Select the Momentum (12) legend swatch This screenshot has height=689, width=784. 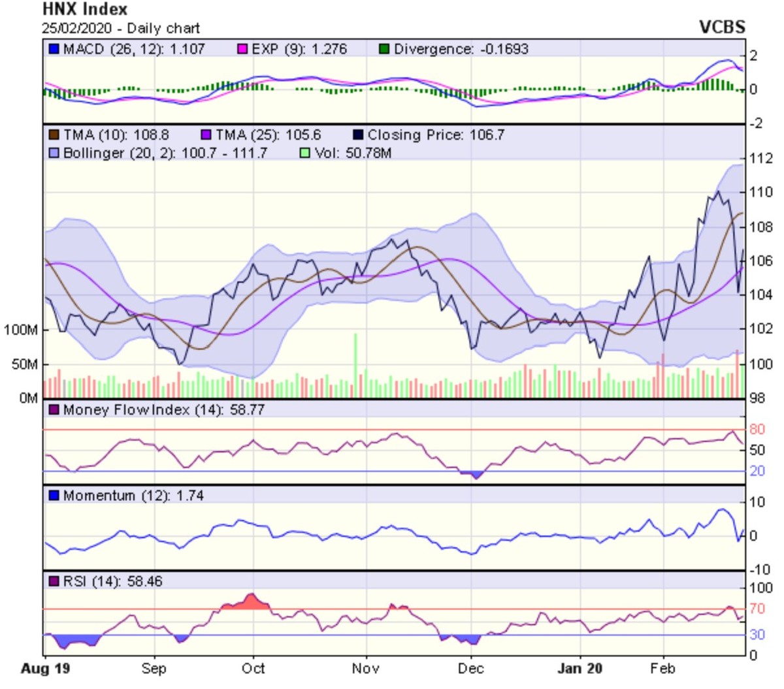tap(54, 496)
